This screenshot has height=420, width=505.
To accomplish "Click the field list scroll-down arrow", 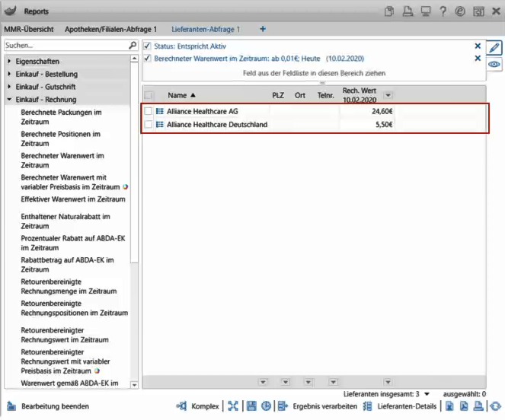I will 134,385.
